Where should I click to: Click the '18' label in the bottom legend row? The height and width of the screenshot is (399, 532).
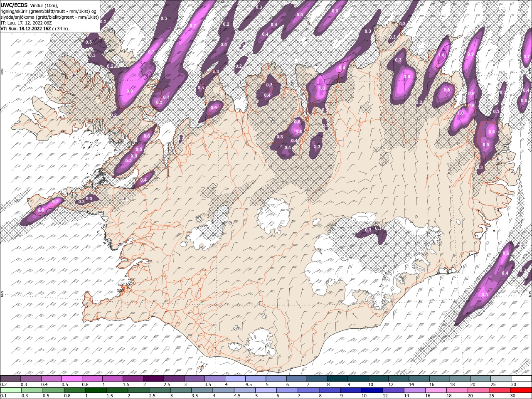pos(450,396)
